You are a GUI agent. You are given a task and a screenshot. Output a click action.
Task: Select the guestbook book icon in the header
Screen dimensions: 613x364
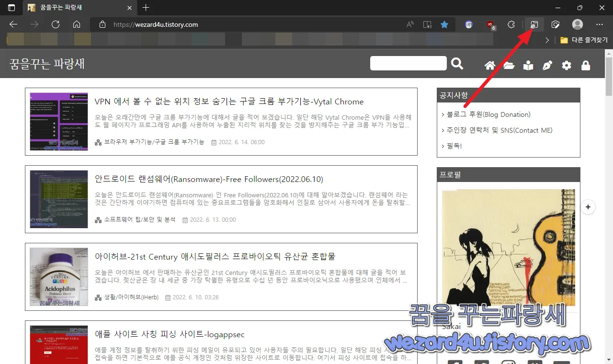tap(528, 66)
